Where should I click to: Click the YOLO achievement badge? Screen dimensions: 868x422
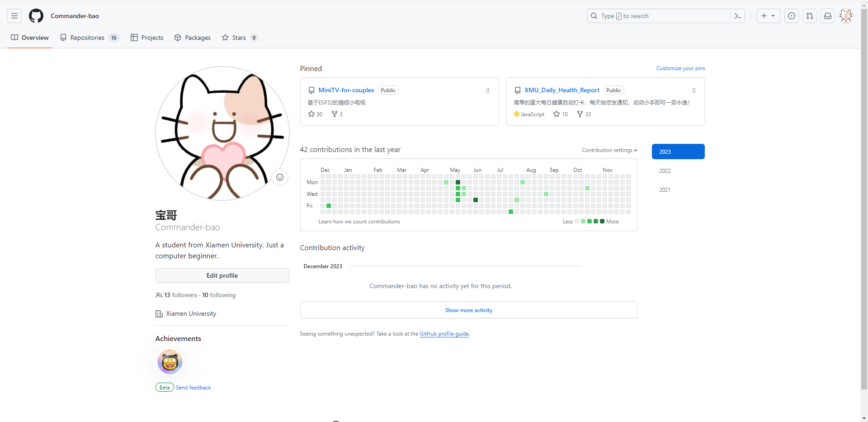pos(170,362)
